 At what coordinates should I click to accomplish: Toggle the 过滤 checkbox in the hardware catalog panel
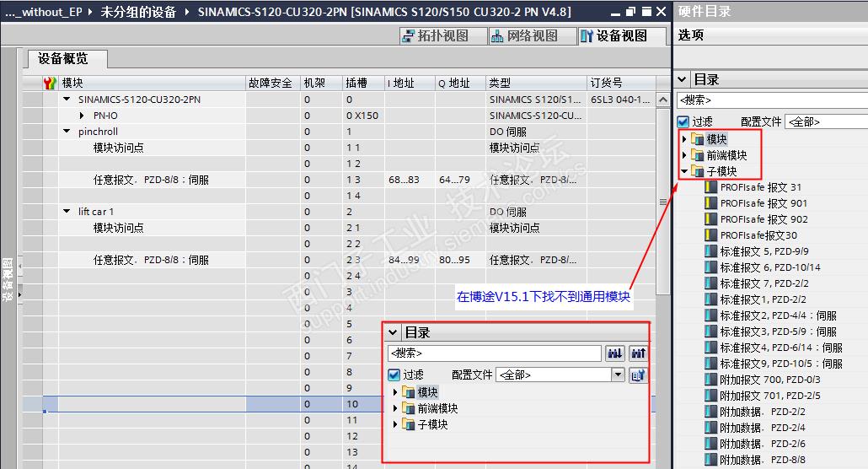pos(683,122)
